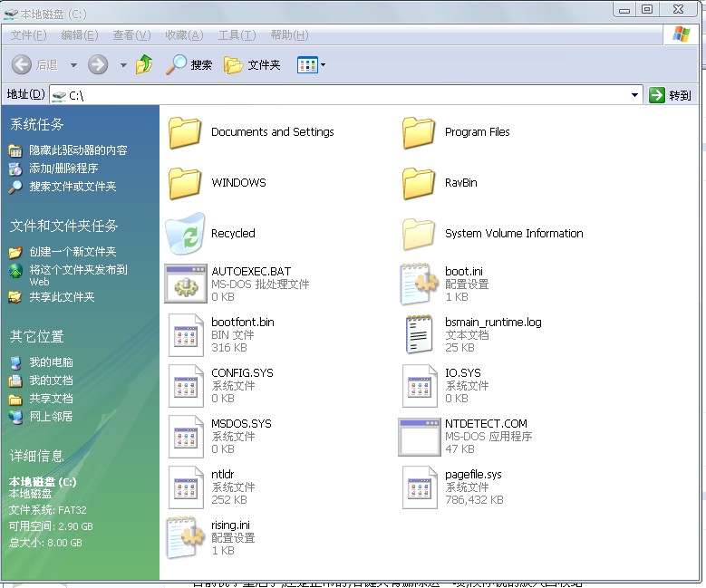Select the pagefile.sys file icon

[421, 487]
